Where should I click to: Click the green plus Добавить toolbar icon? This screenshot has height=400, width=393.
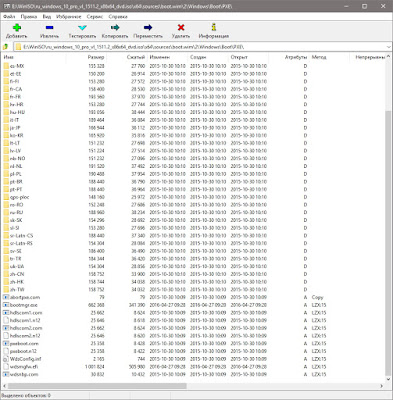coord(17,28)
